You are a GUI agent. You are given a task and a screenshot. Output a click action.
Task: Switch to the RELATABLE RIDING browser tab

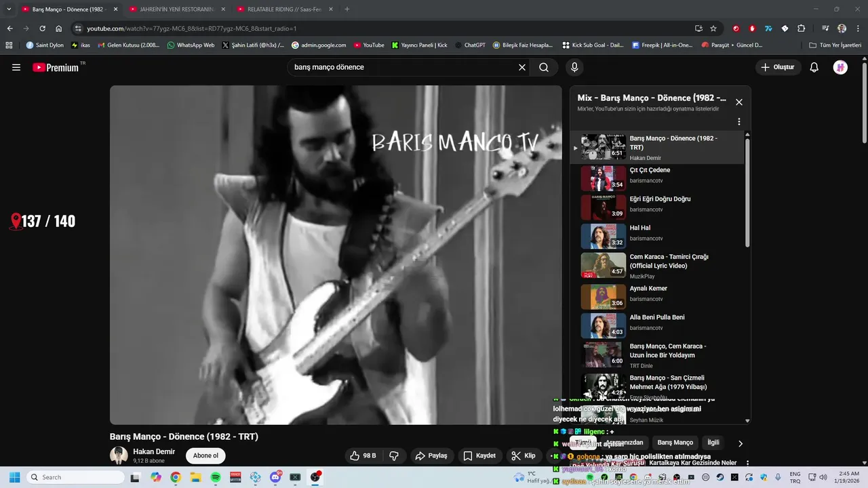point(284,9)
